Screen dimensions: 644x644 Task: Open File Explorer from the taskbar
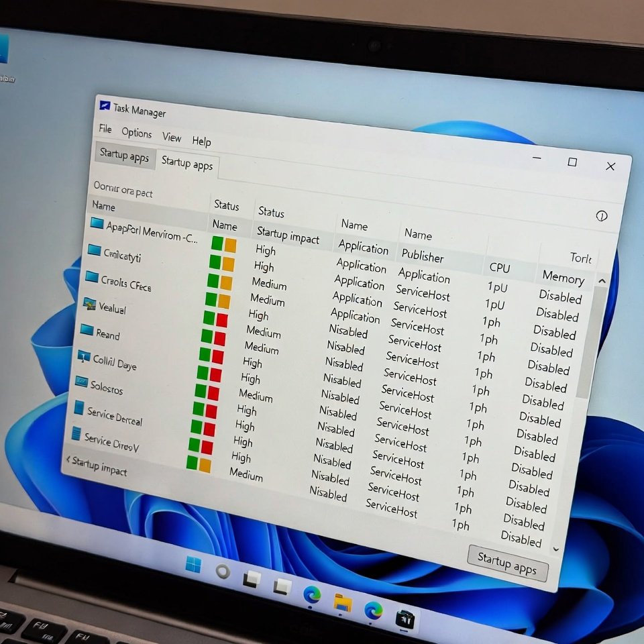pyautogui.click(x=343, y=602)
